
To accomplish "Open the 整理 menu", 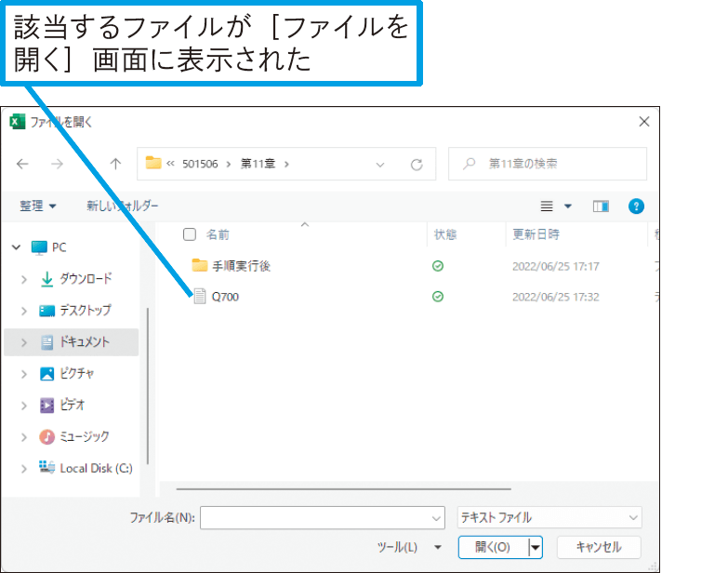I will 38,206.
